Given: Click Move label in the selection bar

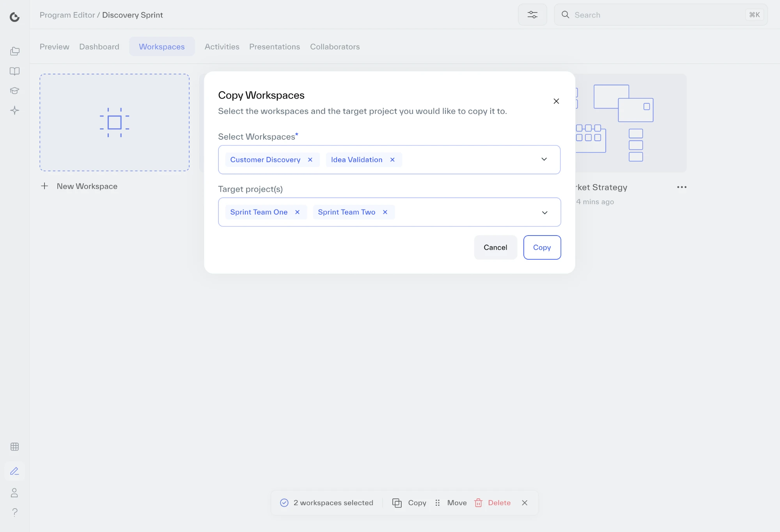Looking at the screenshot, I should click(457, 503).
